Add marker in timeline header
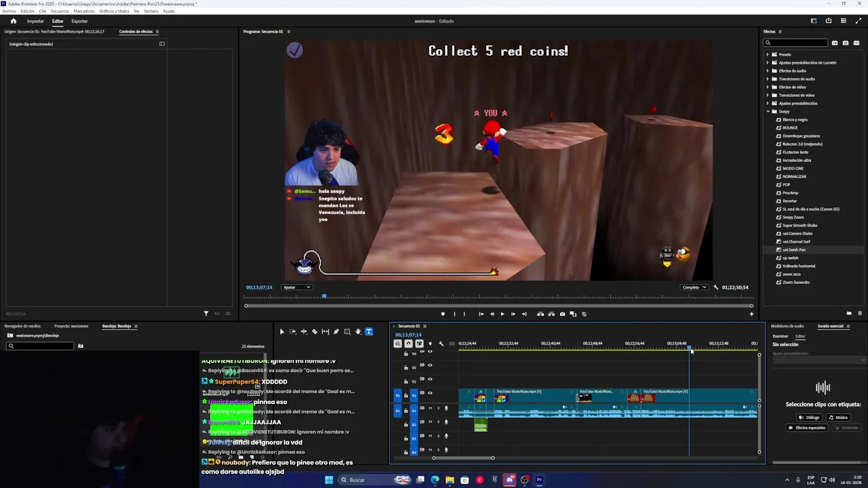 [x=430, y=344]
